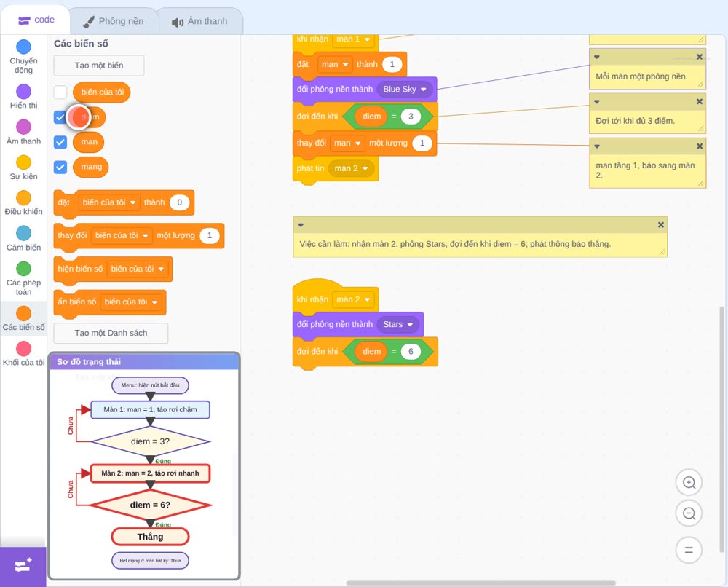
Task: Open the Khối của tôi block category
Action: [x=24, y=353]
